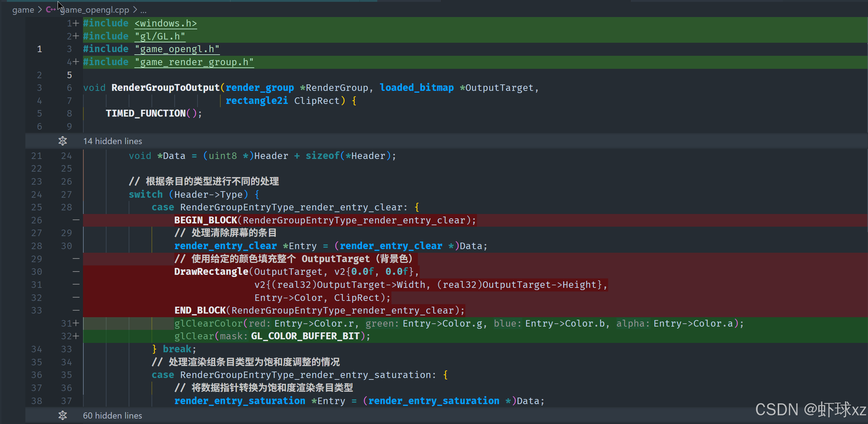The width and height of the screenshot is (868, 424).
Task: Expand the 60 hidden lines region
Action: pyautogui.click(x=113, y=415)
